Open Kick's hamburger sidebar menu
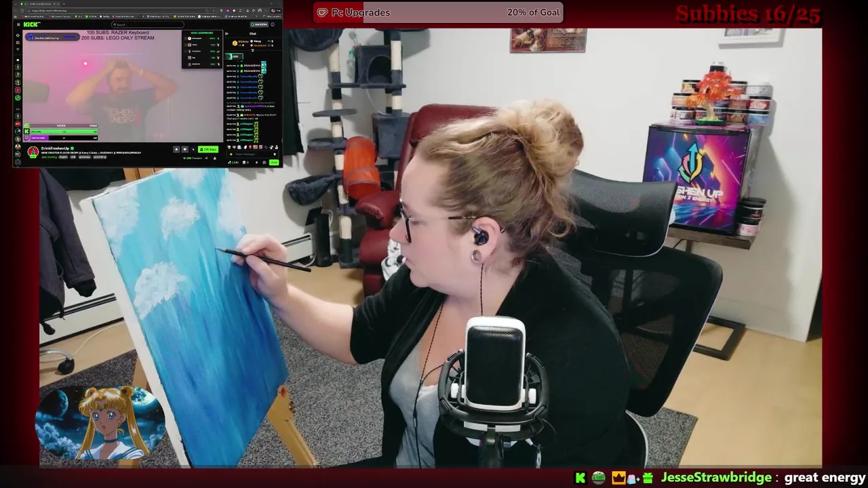Image resolution: width=868 pixels, height=488 pixels. pyautogui.click(x=18, y=24)
